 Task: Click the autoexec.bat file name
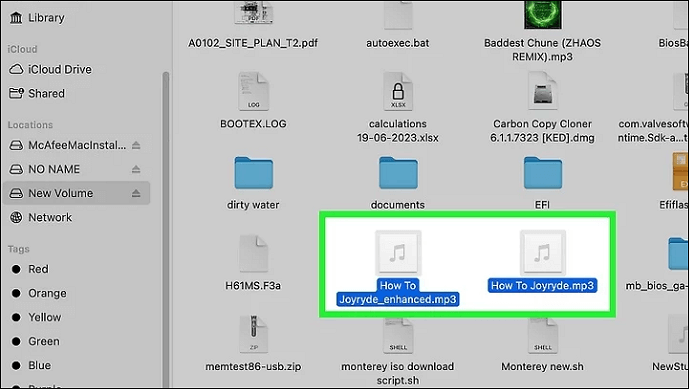point(398,43)
